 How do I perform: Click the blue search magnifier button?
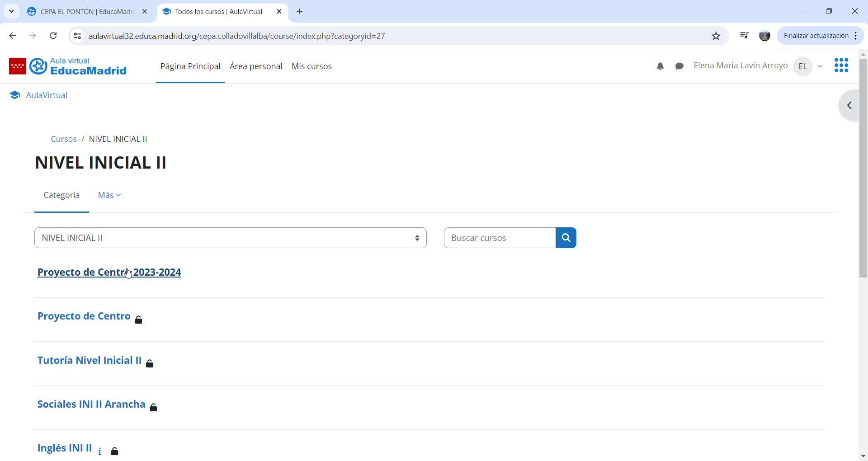coord(566,238)
